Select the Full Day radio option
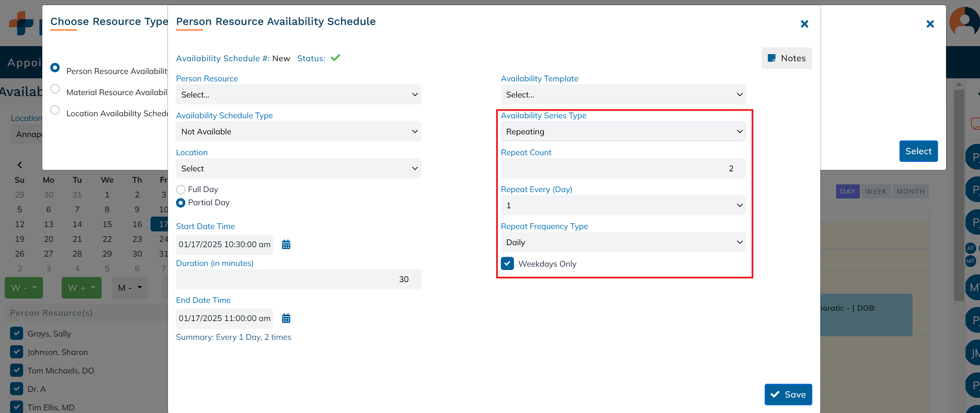Image resolution: width=980 pixels, height=413 pixels. pyautogui.click(x=181, y=190)
